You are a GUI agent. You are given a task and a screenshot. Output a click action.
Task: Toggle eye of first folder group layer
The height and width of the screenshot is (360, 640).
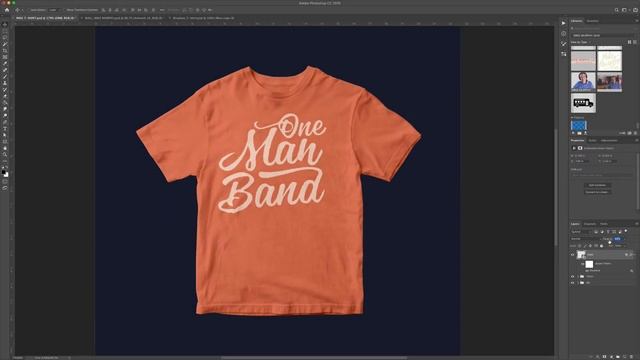pyautogui.click(x=572, y=276)
